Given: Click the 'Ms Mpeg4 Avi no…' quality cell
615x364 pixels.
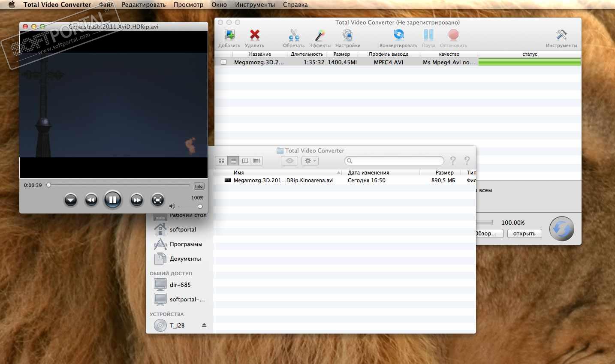Looking at the screenshot, I should [x=449, y=62].
